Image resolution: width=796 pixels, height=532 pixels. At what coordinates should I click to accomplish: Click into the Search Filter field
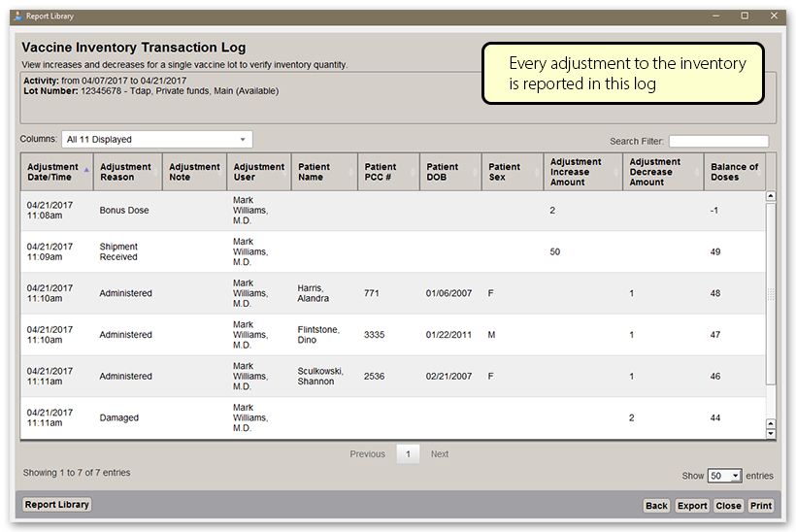coord(718,141)
